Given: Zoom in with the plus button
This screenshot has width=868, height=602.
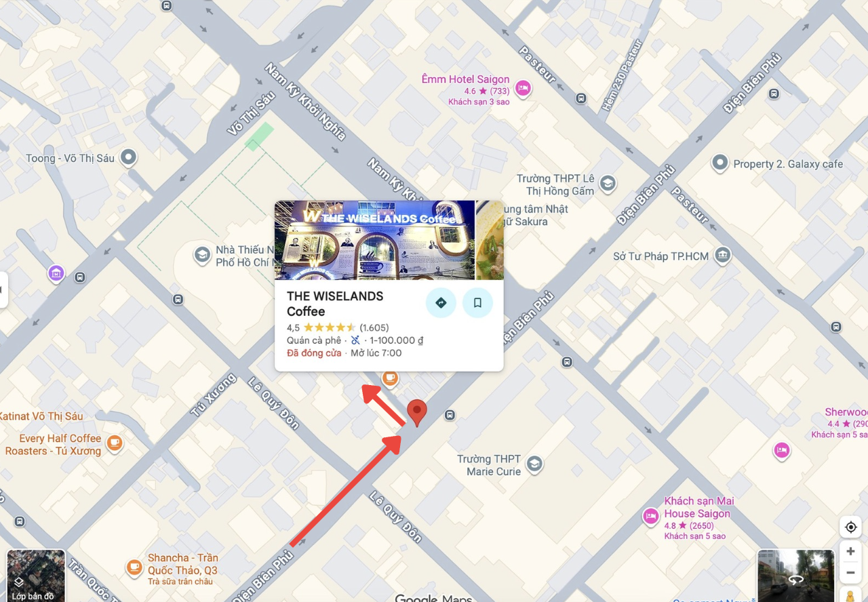Looking at the screenshot, I should click(850, 551).
